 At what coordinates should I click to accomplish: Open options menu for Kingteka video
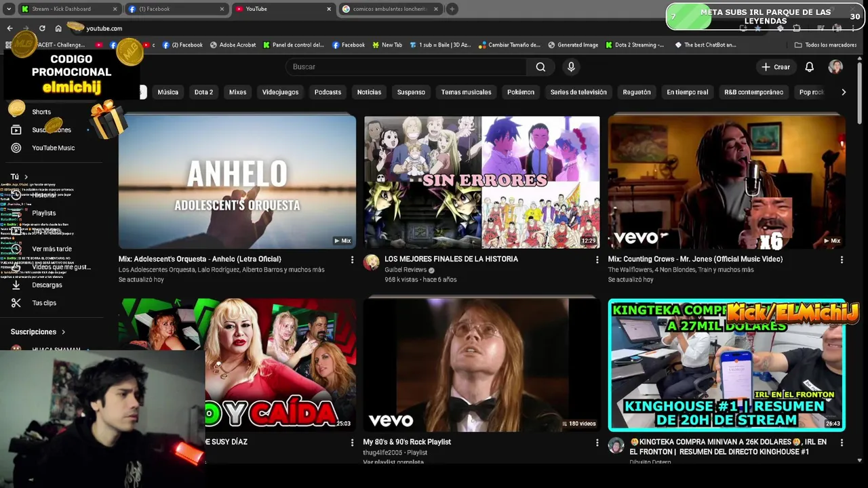tap(842, 443)
